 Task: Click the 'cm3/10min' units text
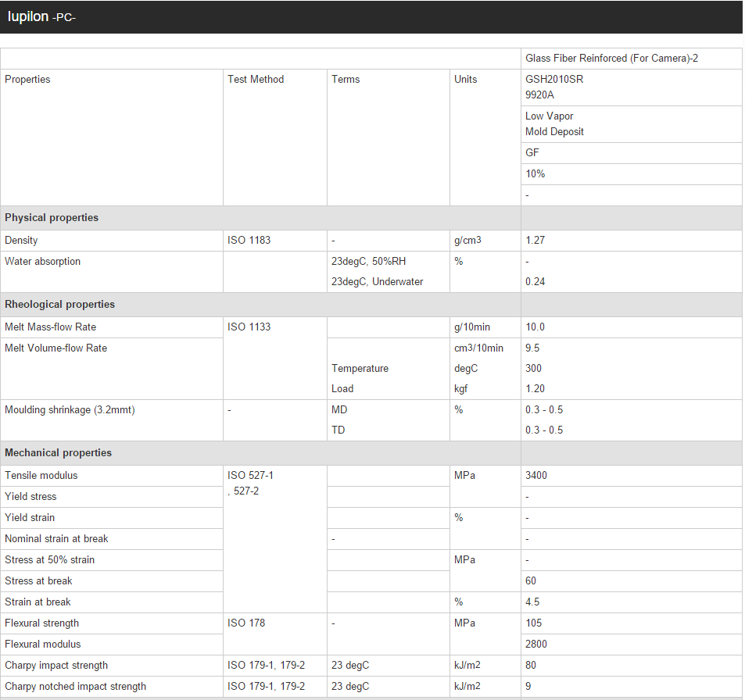tap(478, 348)
